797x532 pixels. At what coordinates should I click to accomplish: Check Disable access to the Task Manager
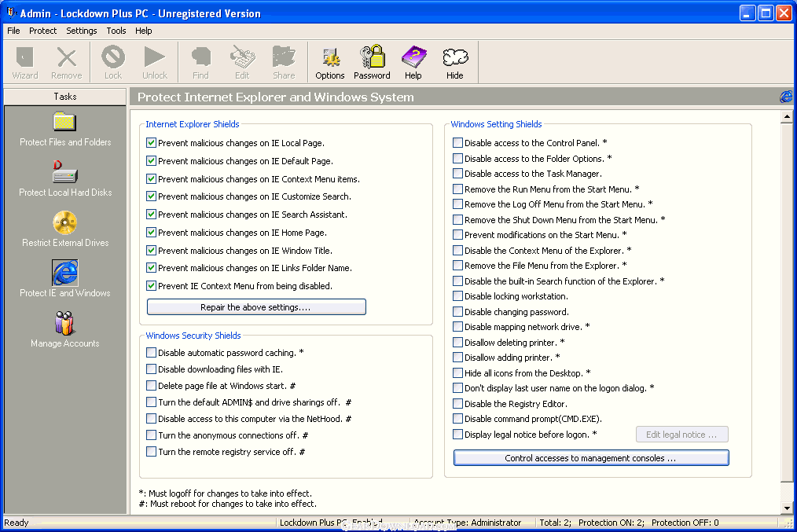click(457, 173)
